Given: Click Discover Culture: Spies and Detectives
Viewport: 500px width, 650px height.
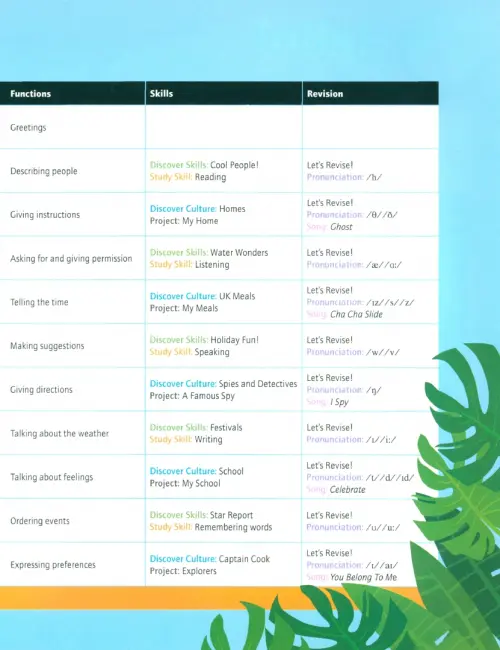Looking at the screenshot, I should click(x=223, y=384).
